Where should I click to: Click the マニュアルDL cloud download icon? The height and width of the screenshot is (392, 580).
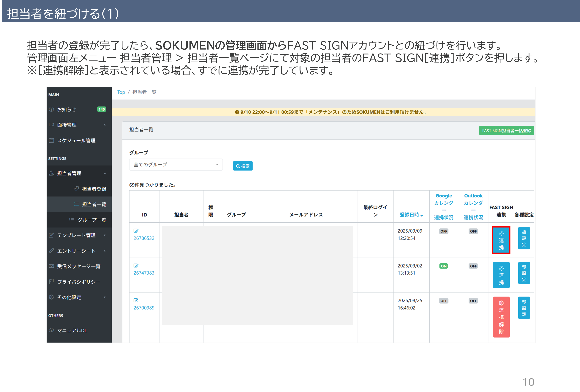coord(51,330)
